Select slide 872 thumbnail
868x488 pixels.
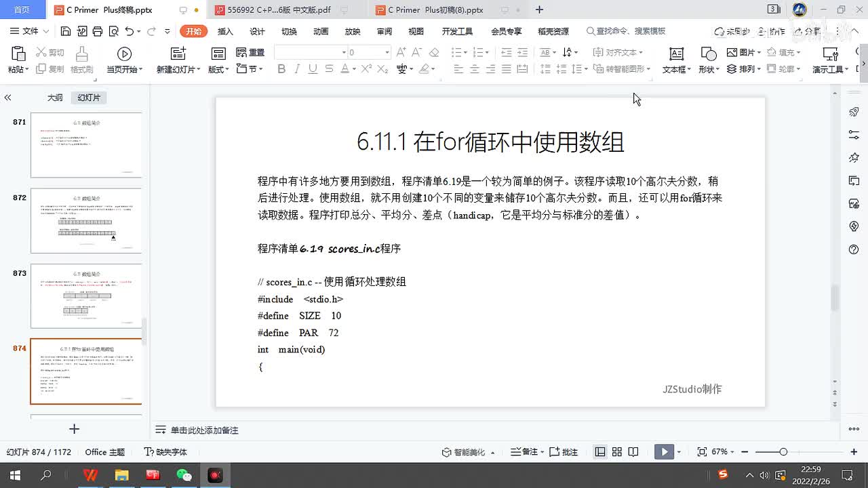click(x=86, y=221)
